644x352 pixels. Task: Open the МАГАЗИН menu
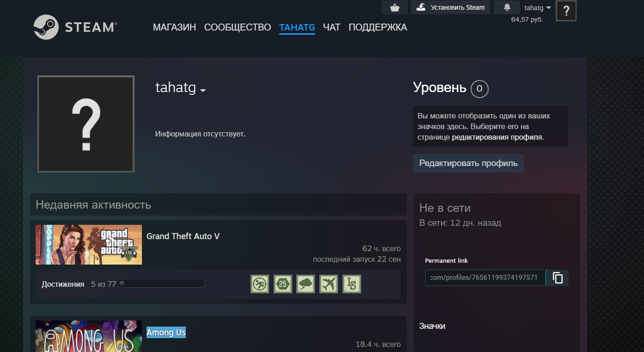click(174, 27)
